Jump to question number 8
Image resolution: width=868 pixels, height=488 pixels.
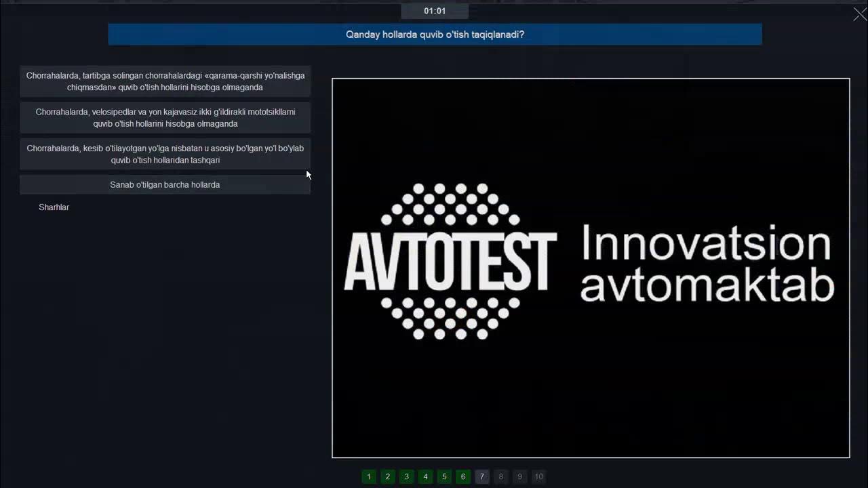pyautogui.click(x=501, y=476)
